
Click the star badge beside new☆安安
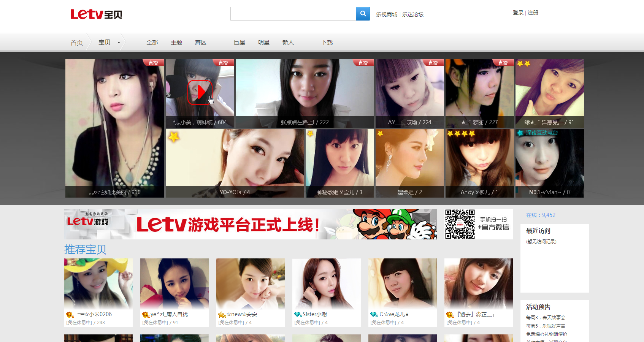pyautogui.click(x=222, y=315)
